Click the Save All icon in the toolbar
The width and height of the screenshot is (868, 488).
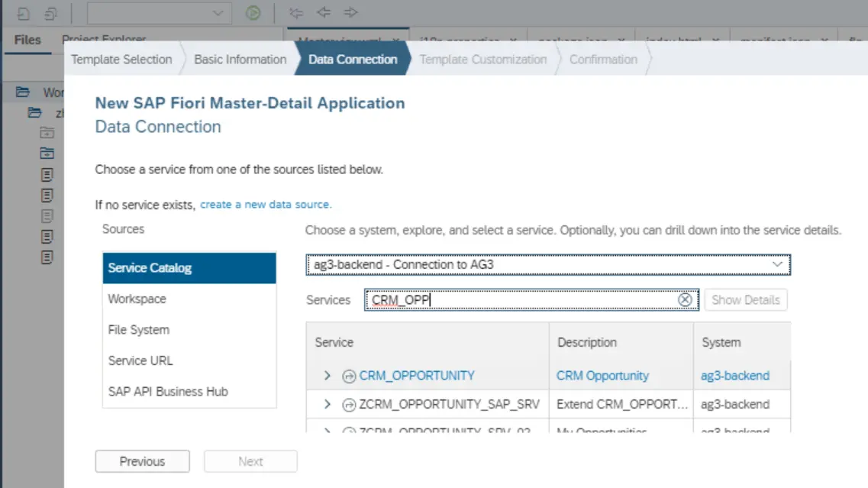(x=50, y=13)
